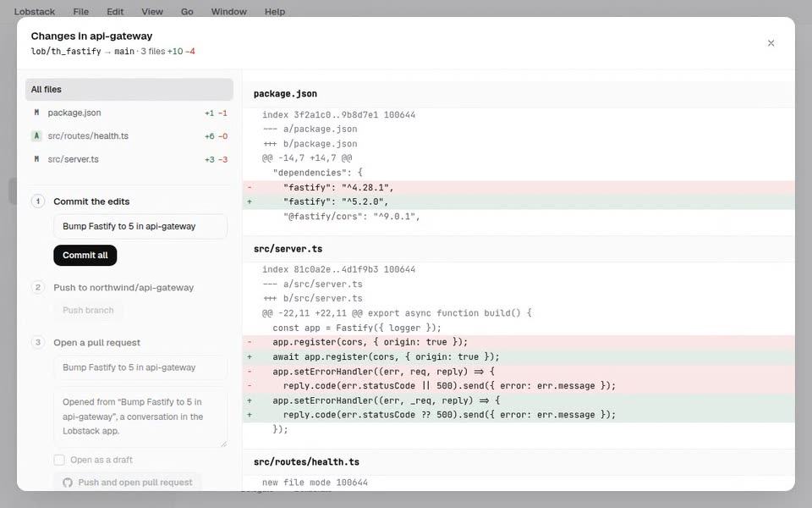Click the +1 -1 stats for package.json
This screenshot has width=812, height=508.
216,113
